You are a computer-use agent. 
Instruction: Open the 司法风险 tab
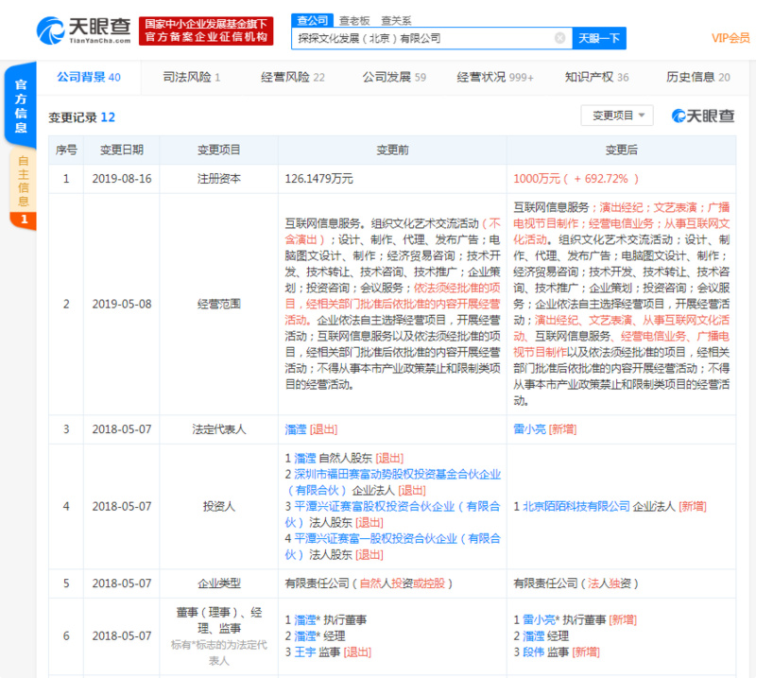click(x=191, y=77)
